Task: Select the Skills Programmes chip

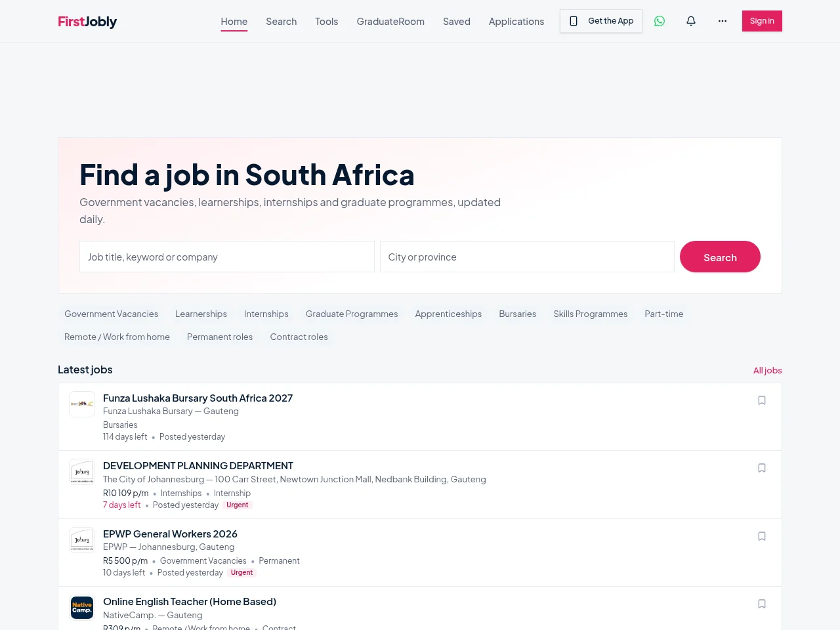Action: (x=591, y=314)
